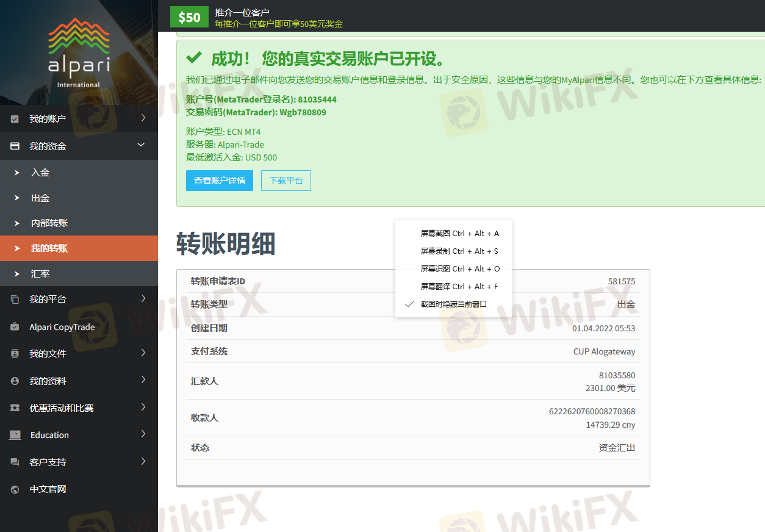Image resolution: width=765 pixels, height=532 pixels.
Task: Click payee number 6222620760008270368
Action: (x=592, y=411)
